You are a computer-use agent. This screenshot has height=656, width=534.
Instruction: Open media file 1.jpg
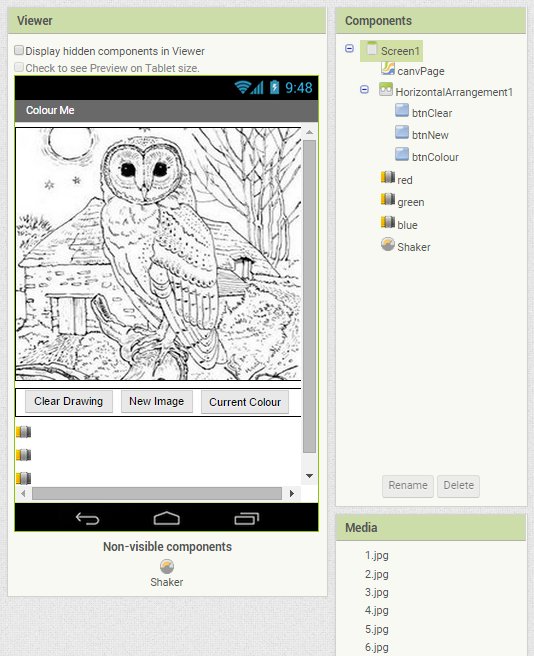376,556
